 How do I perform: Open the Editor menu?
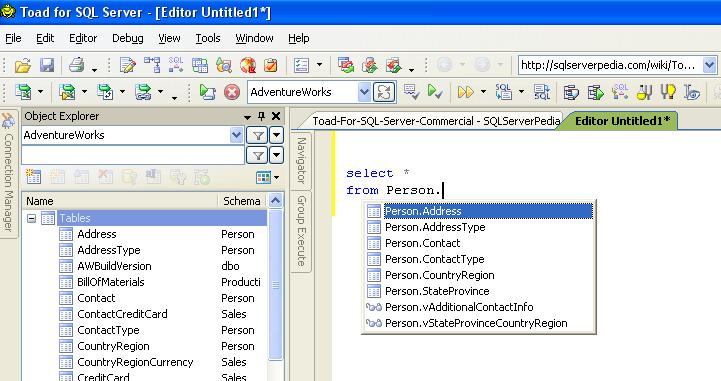(x=83, y=38)
